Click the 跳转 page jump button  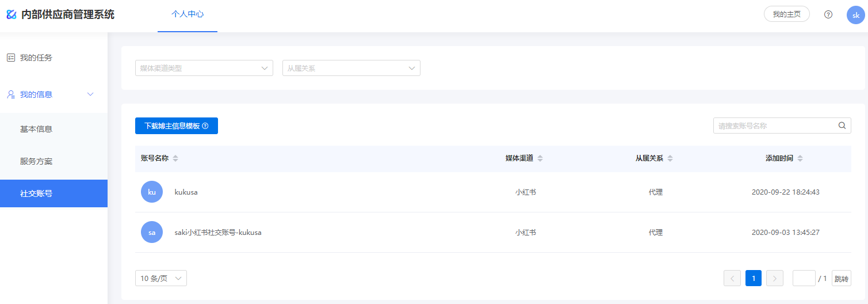click(842, 278)
